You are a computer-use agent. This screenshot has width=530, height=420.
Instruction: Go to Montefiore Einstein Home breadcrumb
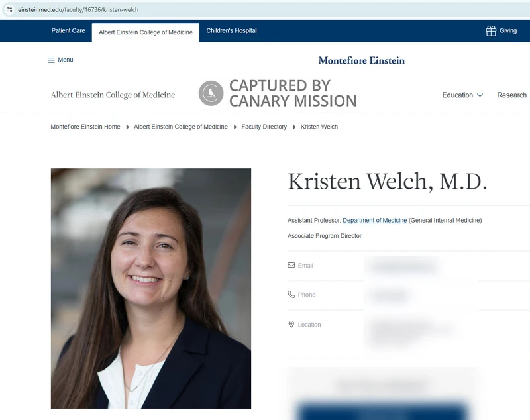pos(85,127)
